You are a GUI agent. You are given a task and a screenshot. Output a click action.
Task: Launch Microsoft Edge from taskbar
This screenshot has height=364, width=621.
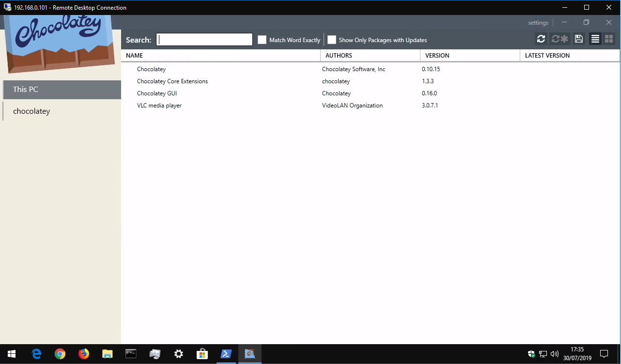pyautogui.click(x=37, y=354)
